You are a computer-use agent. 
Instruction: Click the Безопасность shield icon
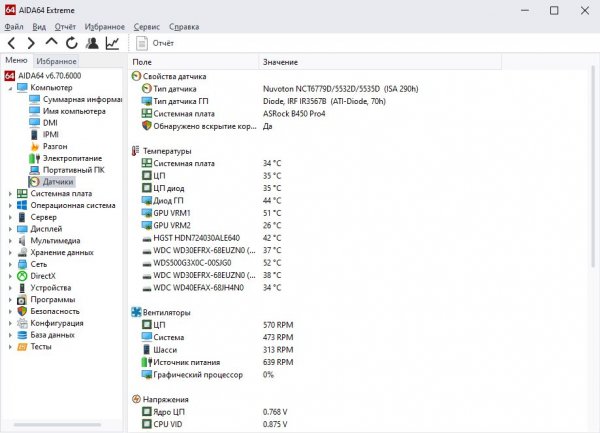coord(22,311)
